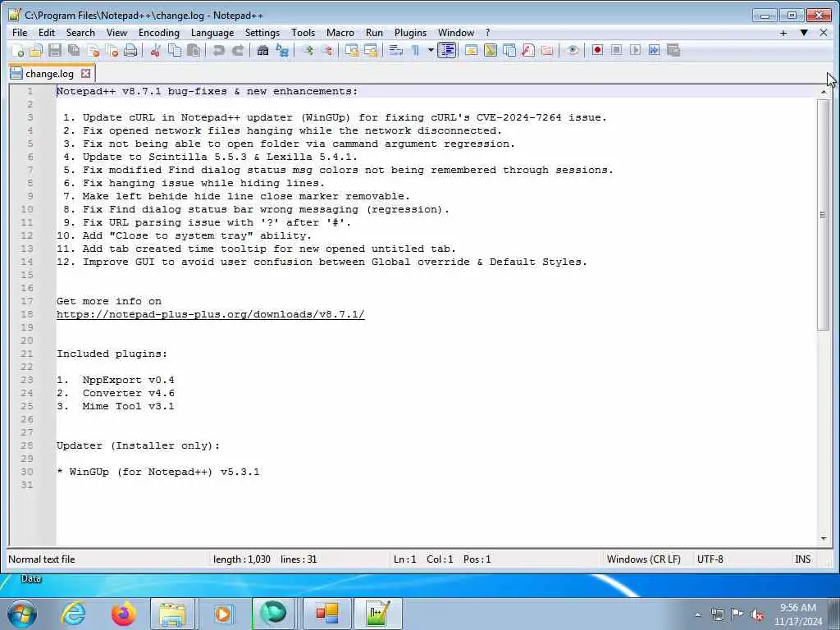Toggle Synchronize Horizontal Scrolling
This screenshot has width=840, height=630.
(x=371, y=50)
